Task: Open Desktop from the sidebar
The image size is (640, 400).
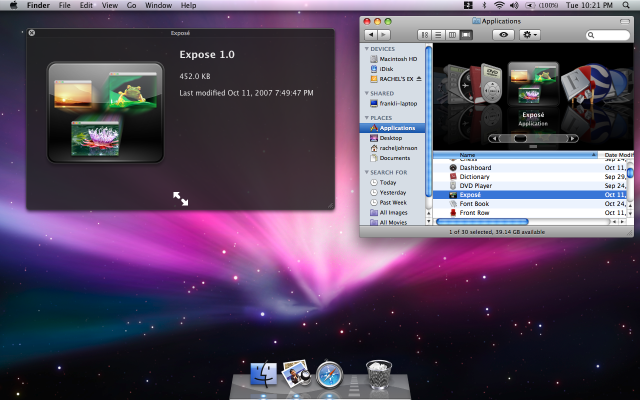Action: (393, 138)
